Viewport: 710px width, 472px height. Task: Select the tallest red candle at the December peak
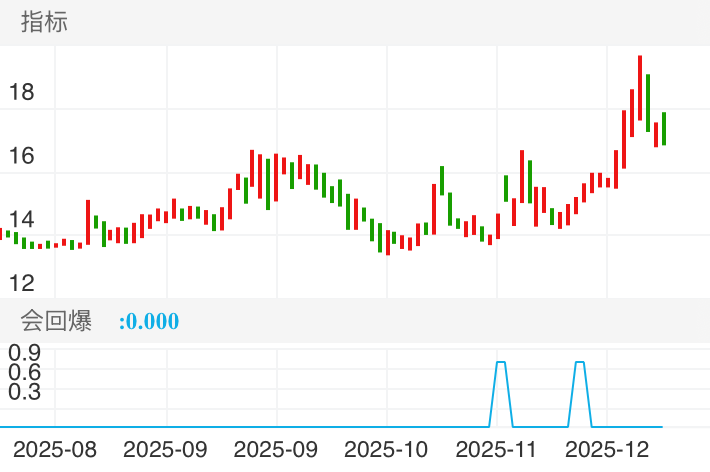pos(640,90)
